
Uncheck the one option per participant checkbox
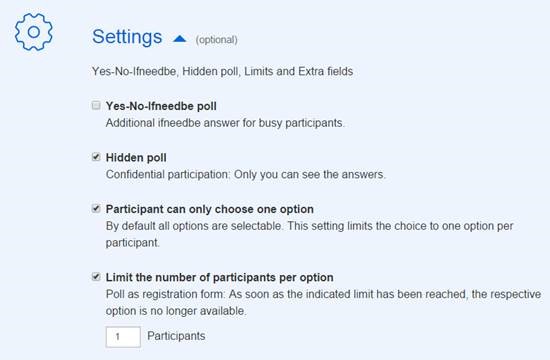pyautogui.click(x=96, y=208)
